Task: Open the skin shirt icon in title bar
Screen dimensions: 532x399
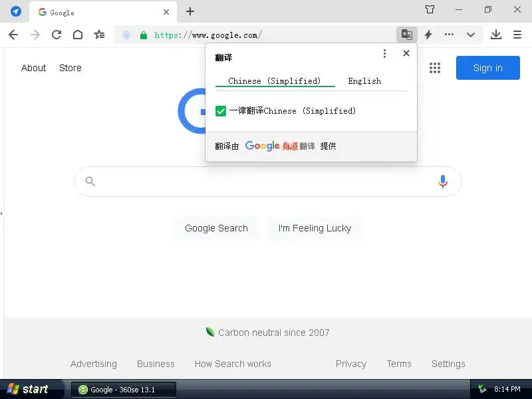Action: 430,9
